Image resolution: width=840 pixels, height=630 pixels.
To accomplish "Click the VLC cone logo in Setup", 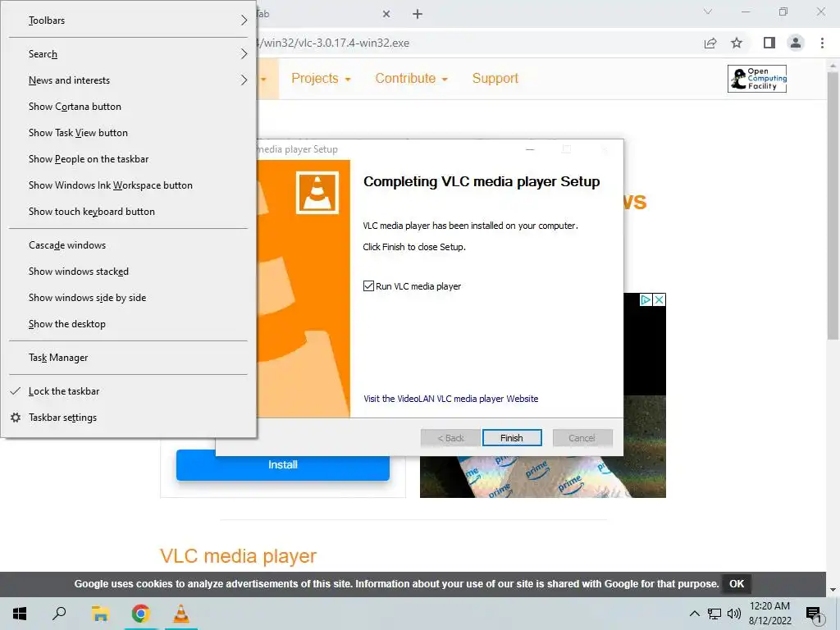I will (x=317, y=192).
